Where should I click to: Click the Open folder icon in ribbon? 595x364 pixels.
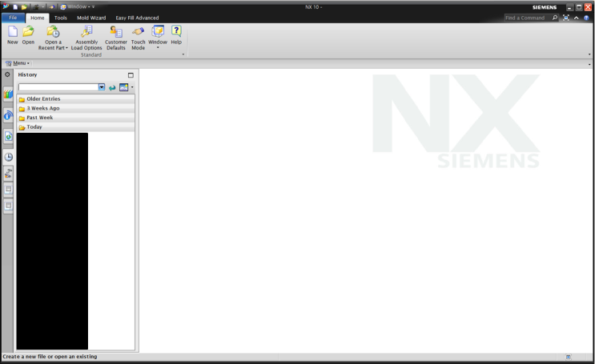(28, 32)
